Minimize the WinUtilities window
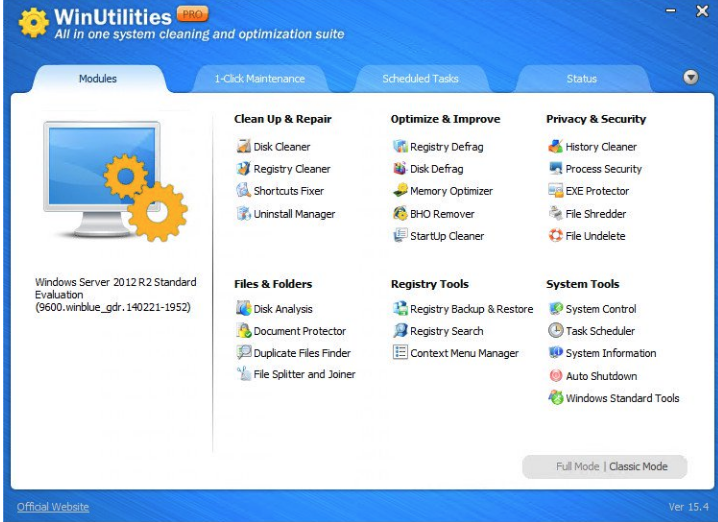 click(671, 10)
